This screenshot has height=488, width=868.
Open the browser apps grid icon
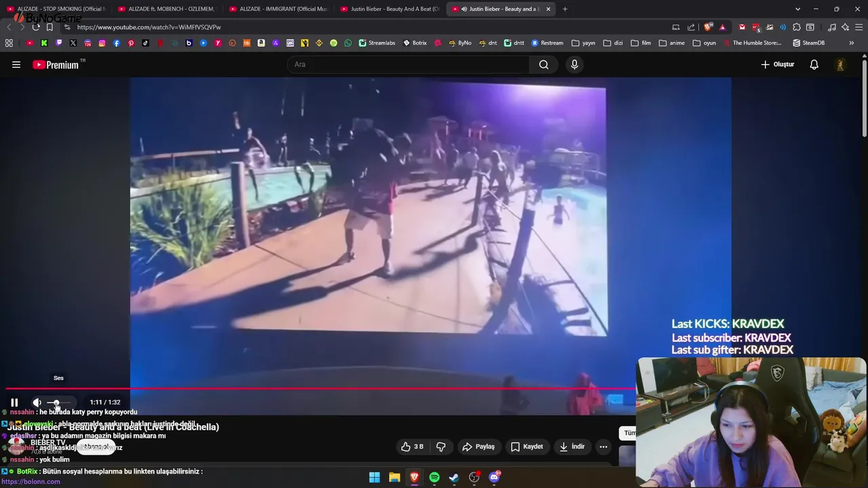(x=9, y=43)
